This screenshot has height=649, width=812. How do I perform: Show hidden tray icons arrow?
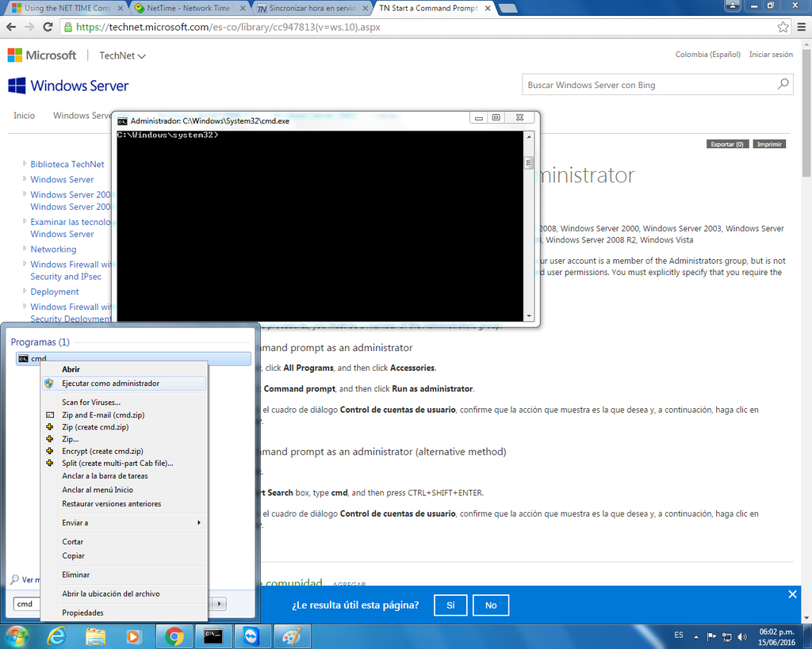696,637
